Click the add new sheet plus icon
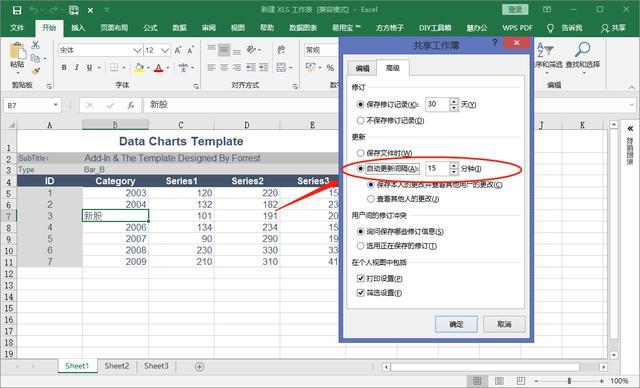The width and height of the screenshot is (640, 388). (x=199, y=366)
